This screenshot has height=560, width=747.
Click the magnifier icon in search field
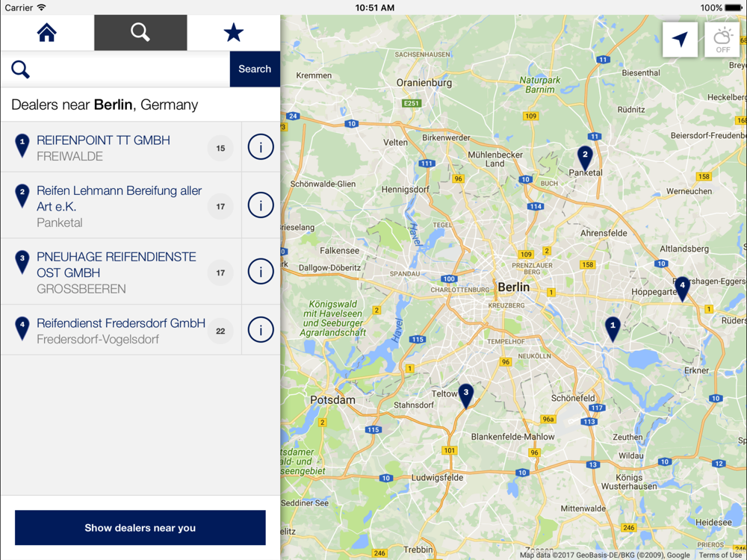coord(20,69)
